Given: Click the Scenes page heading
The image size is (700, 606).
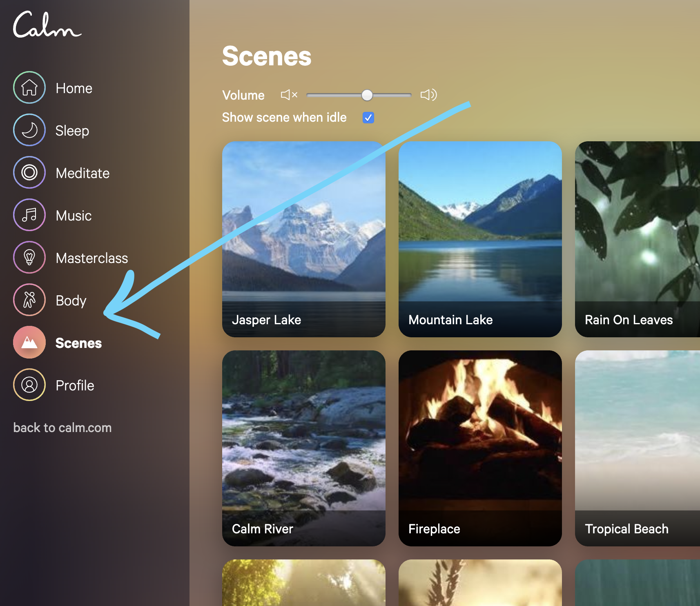Looking at the screenshot, I should point(267,56).
